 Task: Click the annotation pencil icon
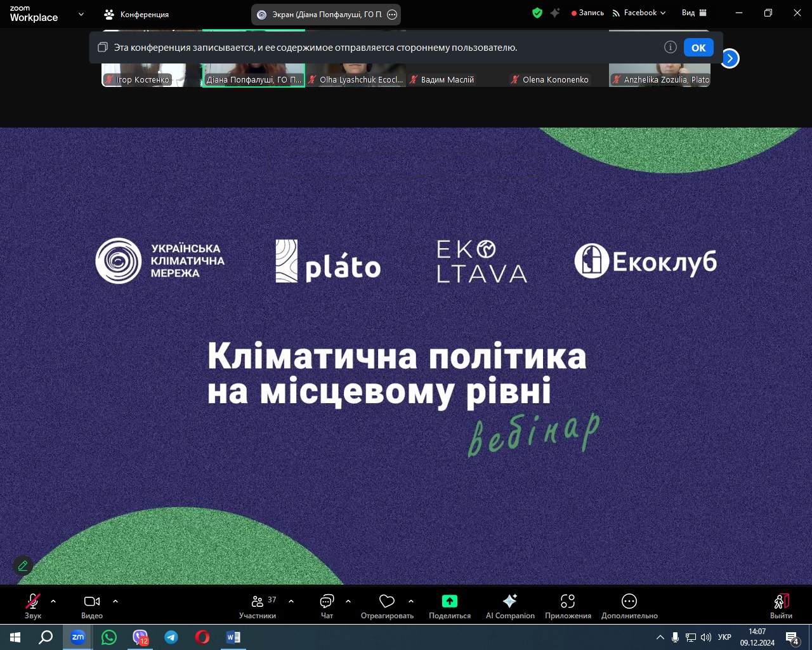click(x=23, y=565)
